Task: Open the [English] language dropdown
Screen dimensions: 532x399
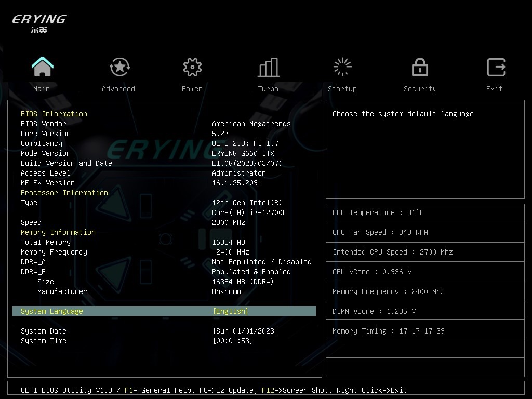Action: [x=231, y=311]
